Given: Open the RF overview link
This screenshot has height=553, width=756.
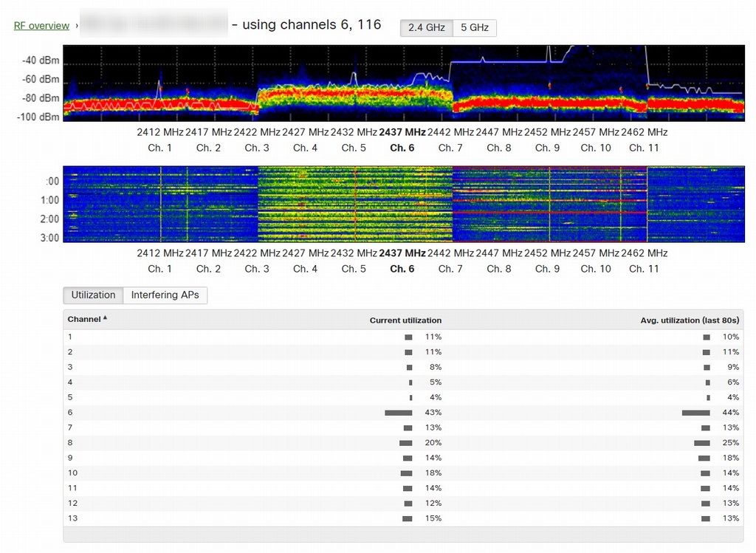Looking at the screenshot, I should [41, 26].
